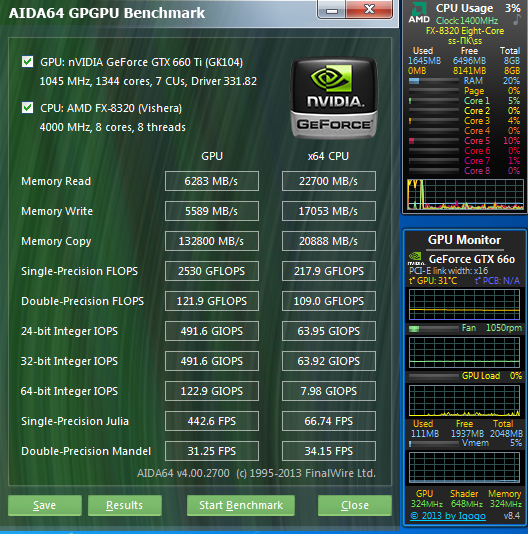Click GPU single-precision 2530 GFLOPS field
This screenshot has width=528, height=534.
[212, 271]
